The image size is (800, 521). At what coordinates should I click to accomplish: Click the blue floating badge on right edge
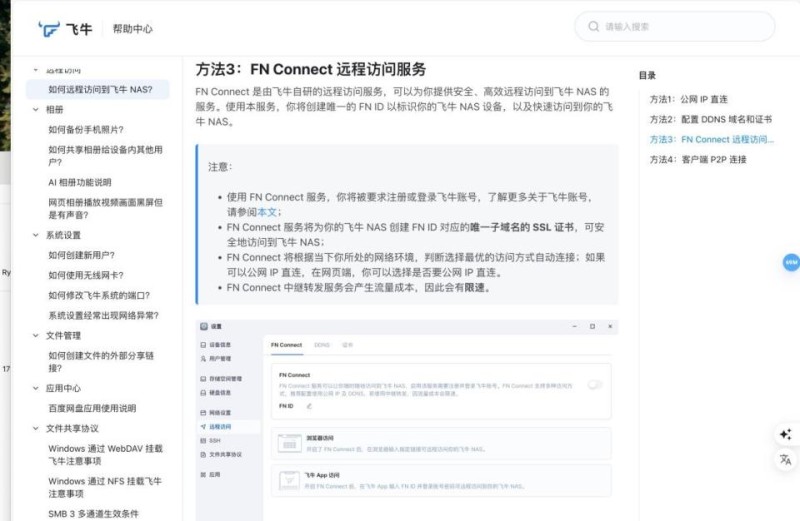[x=791, y=262]
